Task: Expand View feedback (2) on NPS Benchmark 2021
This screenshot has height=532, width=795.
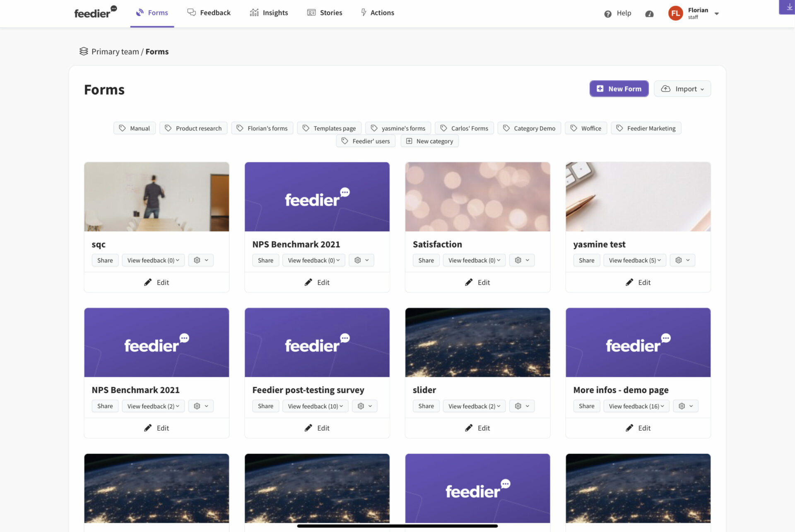Action: pyautogui.click(x=153, y=406)
